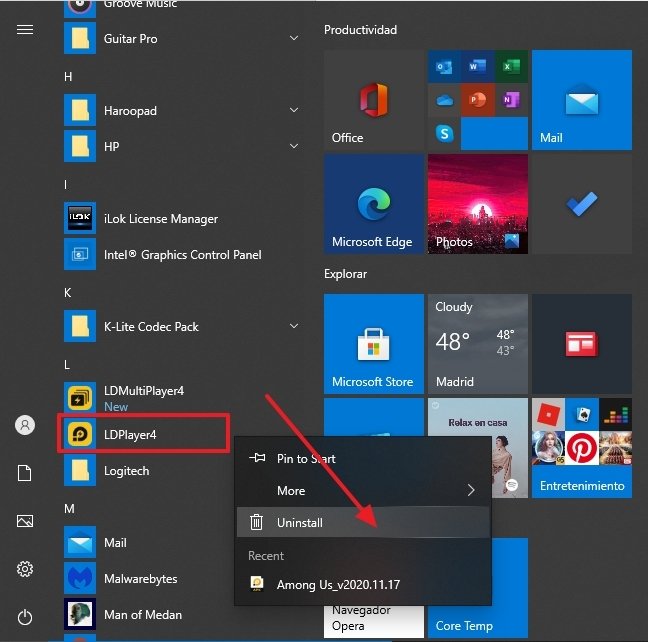The width and height of the screenshot is (648, 642).
Task: Click the Productividad group title
Action: pos(360,30)
